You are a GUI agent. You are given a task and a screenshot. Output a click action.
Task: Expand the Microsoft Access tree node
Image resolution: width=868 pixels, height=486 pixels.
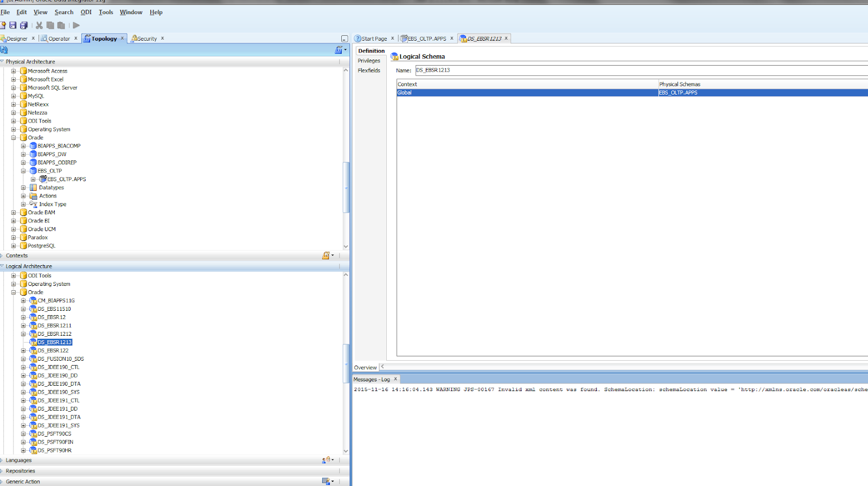click(14, 71)
